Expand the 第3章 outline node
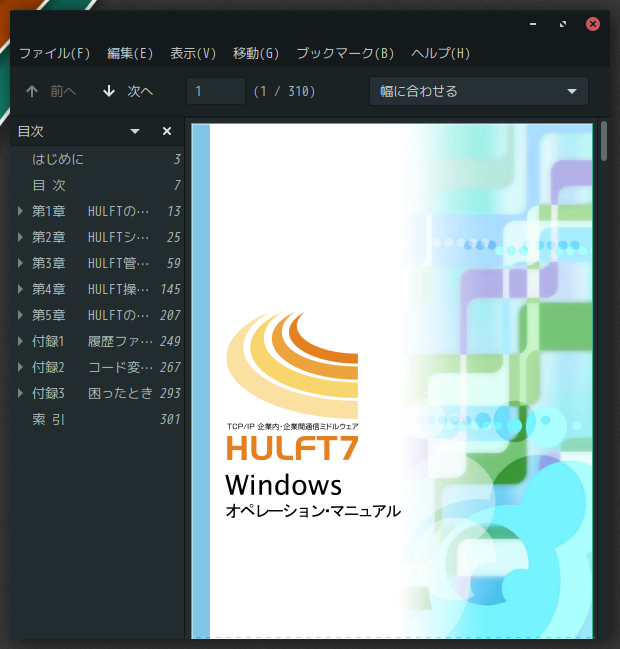 [x=20, y=263]
